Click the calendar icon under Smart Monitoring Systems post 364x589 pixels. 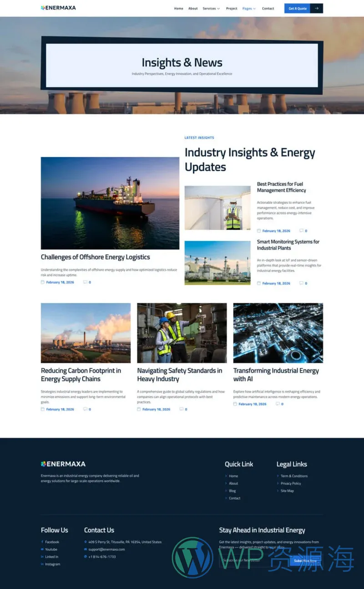(259, 283)
